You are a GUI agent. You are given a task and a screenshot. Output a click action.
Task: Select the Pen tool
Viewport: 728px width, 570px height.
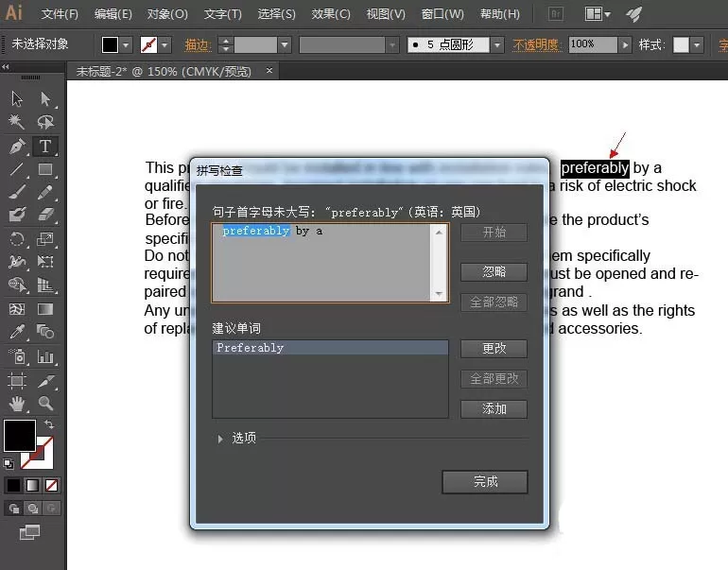point(17,147)
